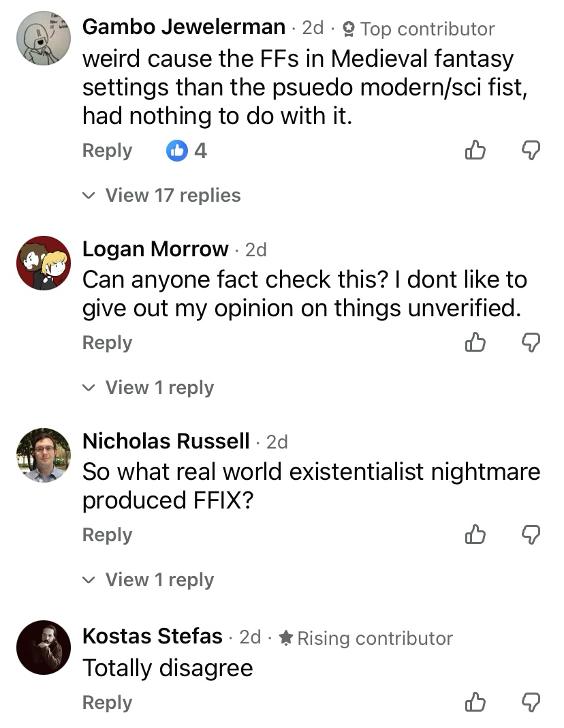Screen dimensions: 564x728
Task: Dislike Gambo Jewelerman's comment with thumbs down
Action: (x=531, y=150)
